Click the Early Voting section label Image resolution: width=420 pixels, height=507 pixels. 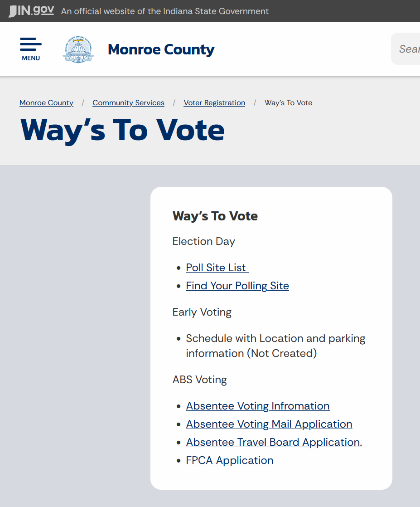(202, 312)
